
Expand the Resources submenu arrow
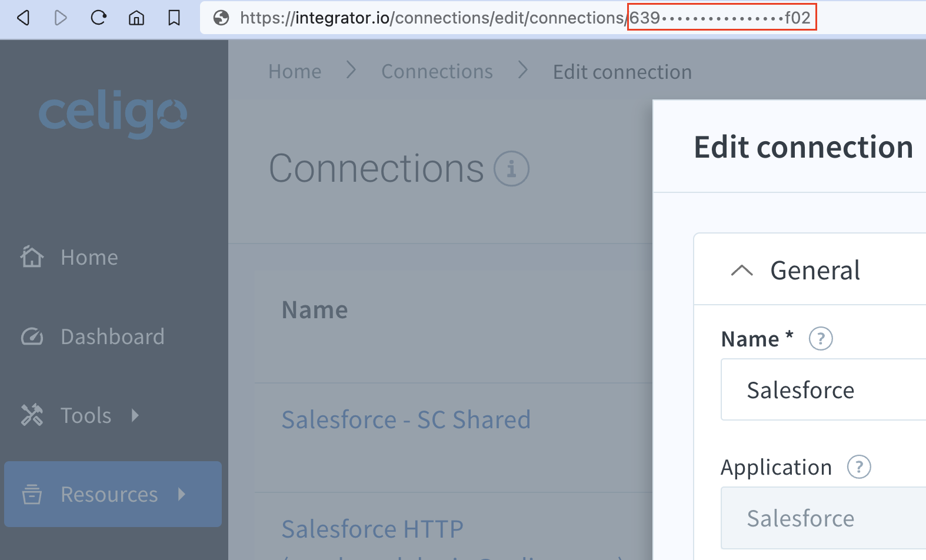click(182, 494)
